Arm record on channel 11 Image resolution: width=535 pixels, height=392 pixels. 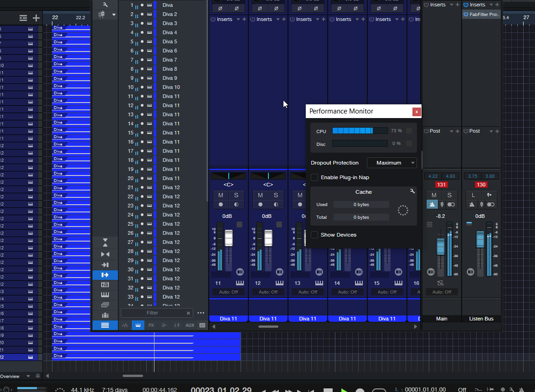[x=221, y=205]
